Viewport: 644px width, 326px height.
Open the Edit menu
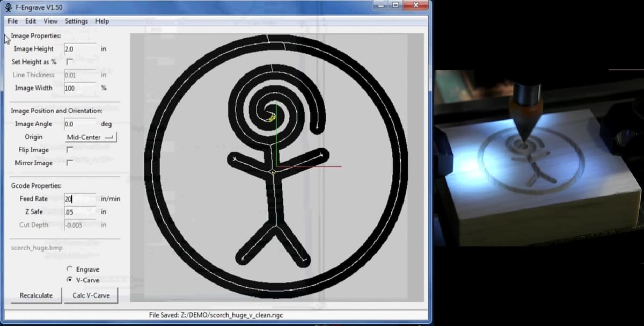pos(31,21)
